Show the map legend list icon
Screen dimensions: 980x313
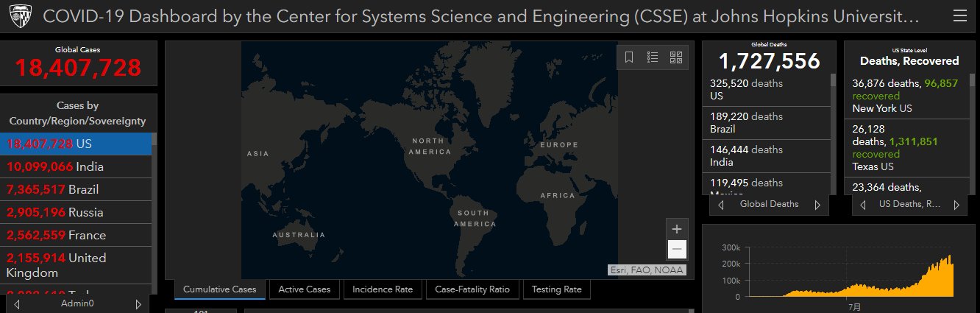tap(653, 57)
